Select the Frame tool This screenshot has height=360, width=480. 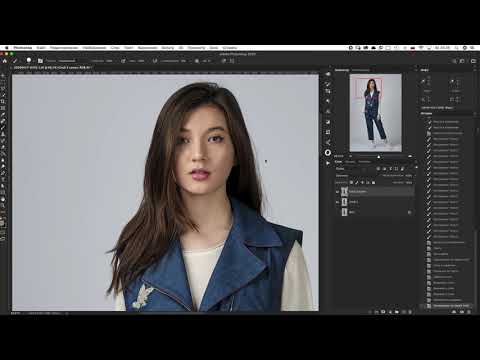pos(3,108)
